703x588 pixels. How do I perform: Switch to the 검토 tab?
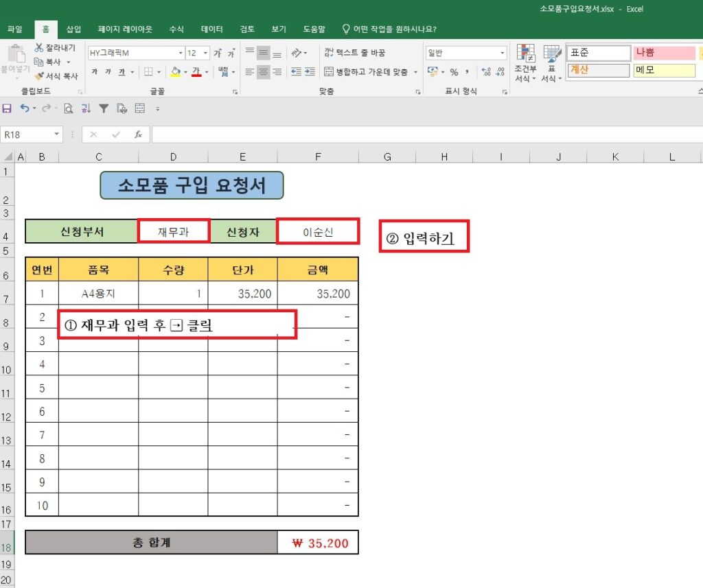(247, 29)
